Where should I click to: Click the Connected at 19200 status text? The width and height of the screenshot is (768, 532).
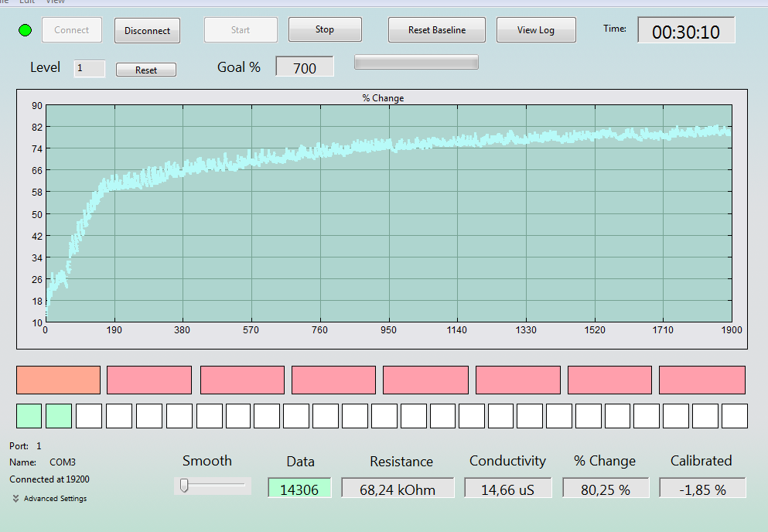tap(49, 479)
